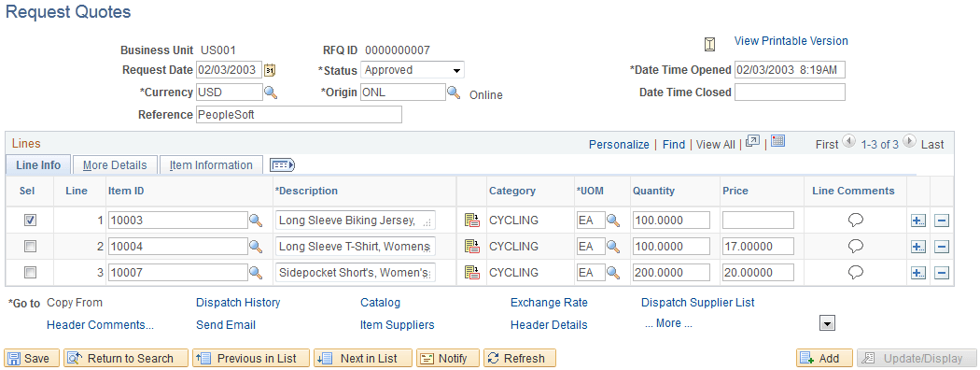Click the Add button
Viewport: 980px width, 370px height.
coord(824,358)
